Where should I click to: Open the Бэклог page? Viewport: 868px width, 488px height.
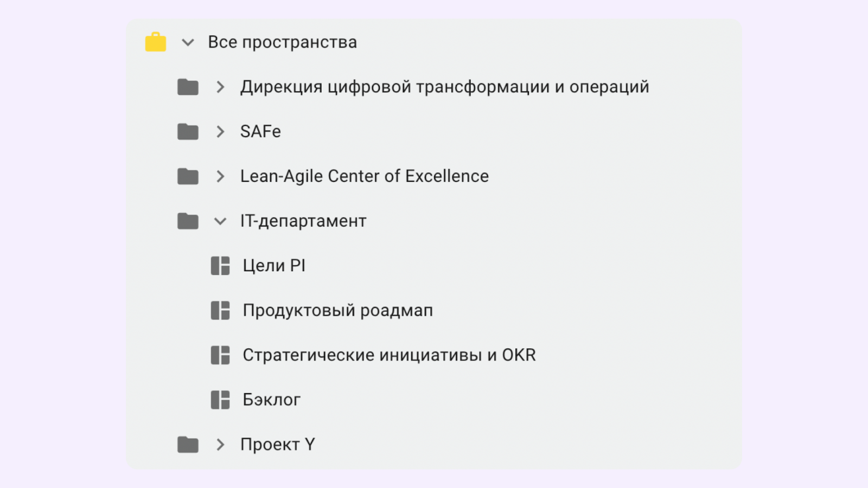(271, 400)
